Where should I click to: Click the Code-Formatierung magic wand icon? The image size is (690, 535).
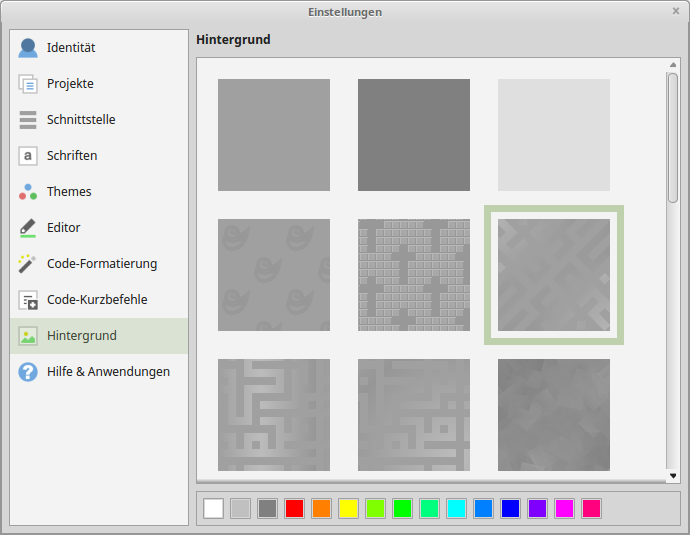[28, 264]
